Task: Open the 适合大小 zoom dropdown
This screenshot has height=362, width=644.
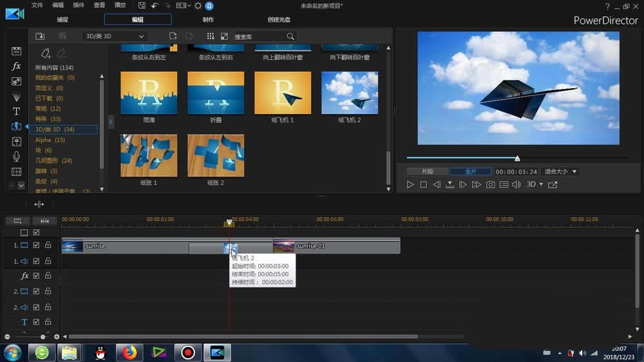Action: coord(560,172)
